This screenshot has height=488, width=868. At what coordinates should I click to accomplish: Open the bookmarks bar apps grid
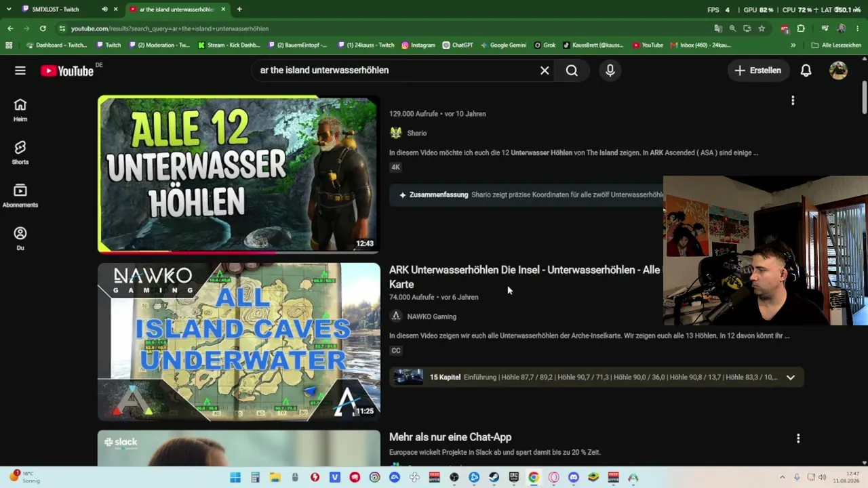(x=9, y=45)
